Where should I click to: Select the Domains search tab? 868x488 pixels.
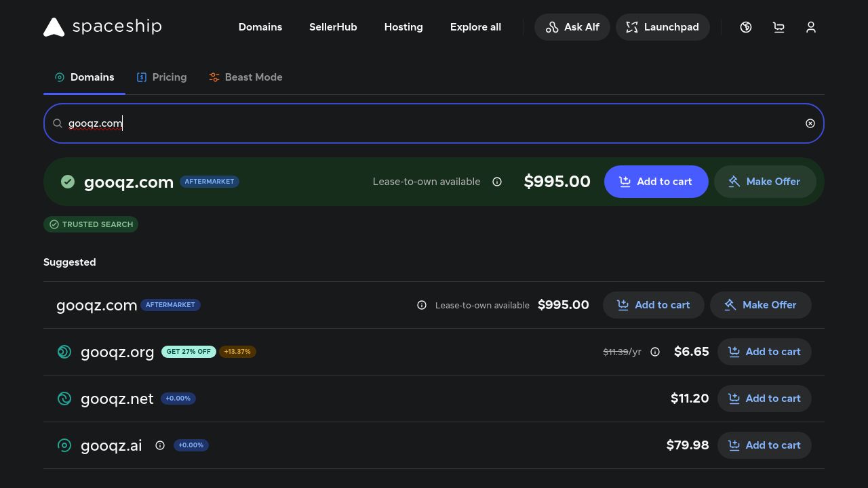pyautogui.click(x=84, y=77)
